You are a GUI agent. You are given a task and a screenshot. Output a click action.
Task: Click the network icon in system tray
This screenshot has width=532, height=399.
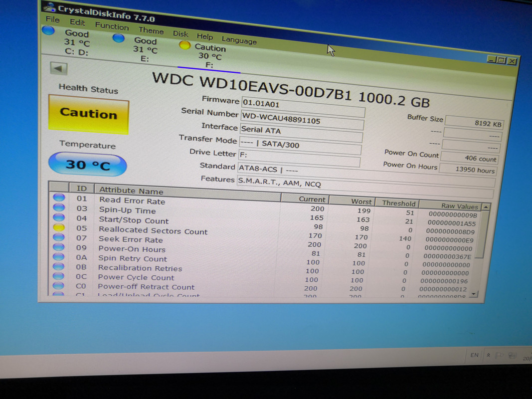(512, 356)
